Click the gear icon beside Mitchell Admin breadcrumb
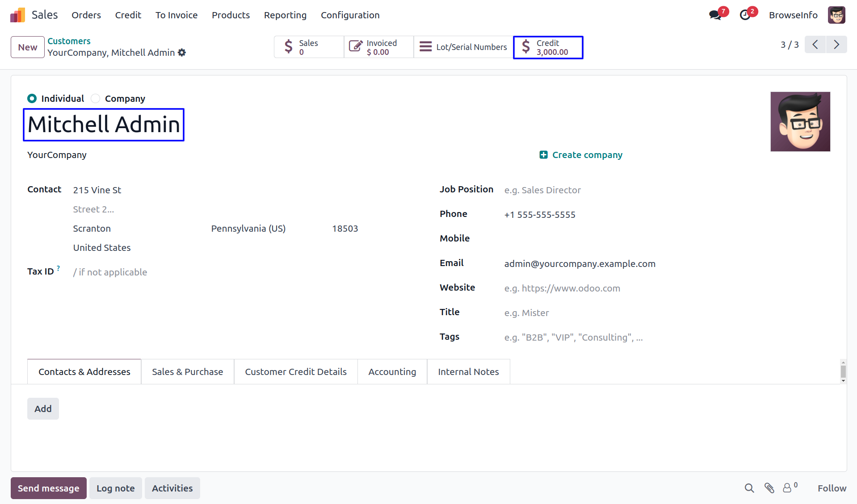 coord(182,53)
